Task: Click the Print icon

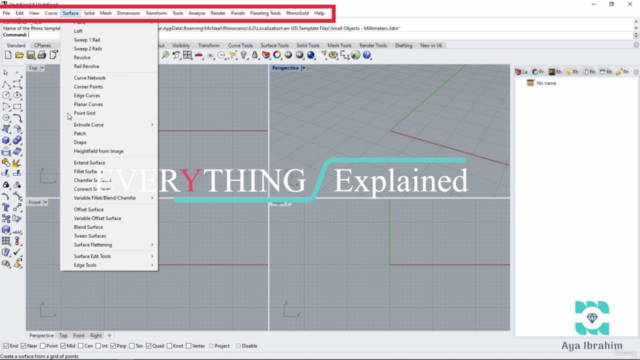Action: point(42,55)
